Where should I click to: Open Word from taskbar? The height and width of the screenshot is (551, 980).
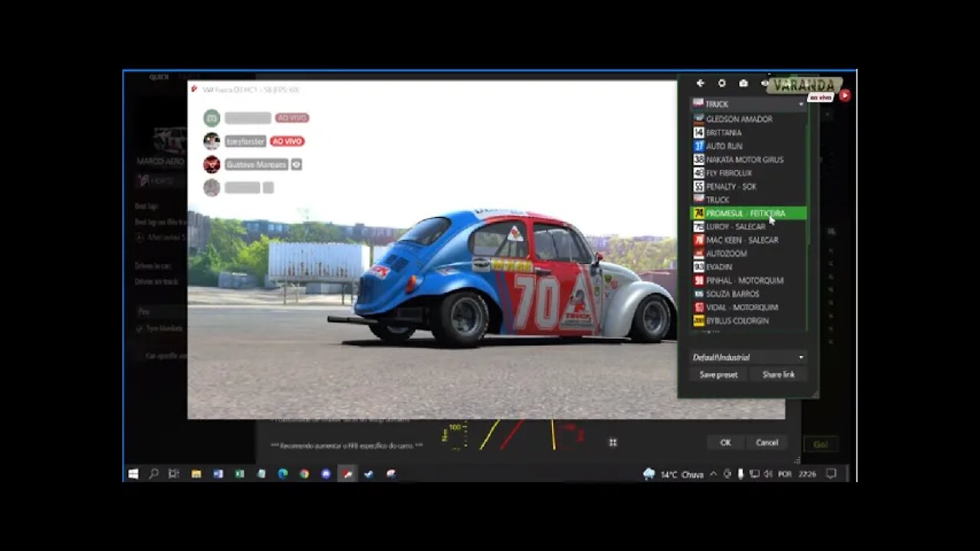click(x=218, y=474)
